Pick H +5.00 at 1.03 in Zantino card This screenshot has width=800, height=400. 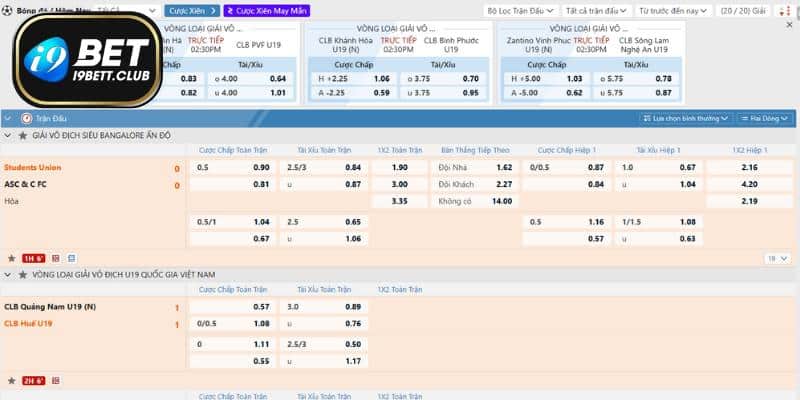(546, 79)
